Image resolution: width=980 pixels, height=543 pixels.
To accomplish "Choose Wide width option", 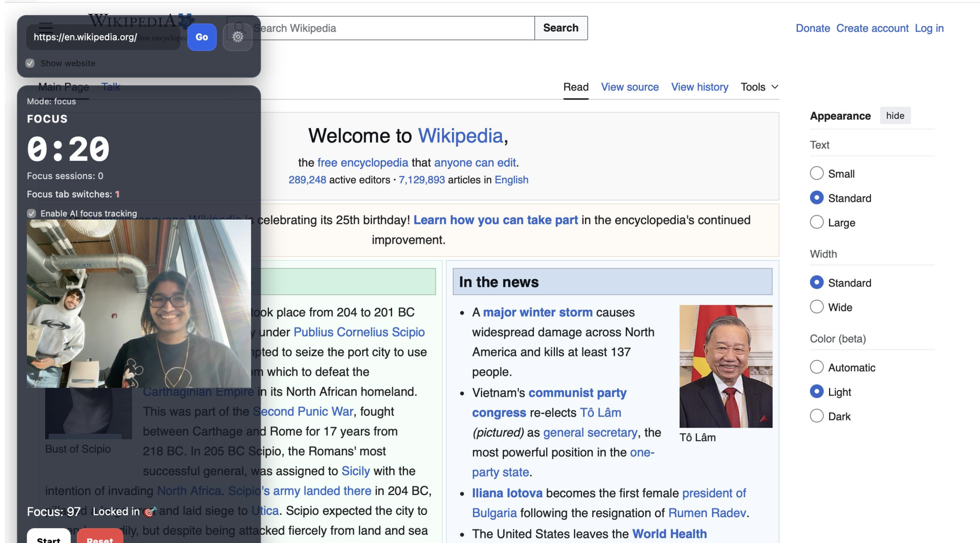I will (x=816, y=307).
